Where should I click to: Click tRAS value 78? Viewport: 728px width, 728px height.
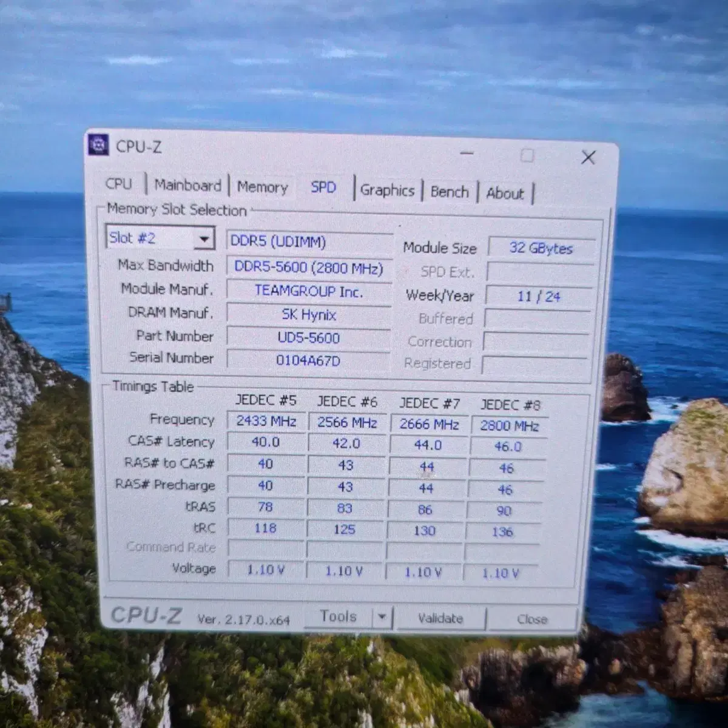[x=265, y=507]
